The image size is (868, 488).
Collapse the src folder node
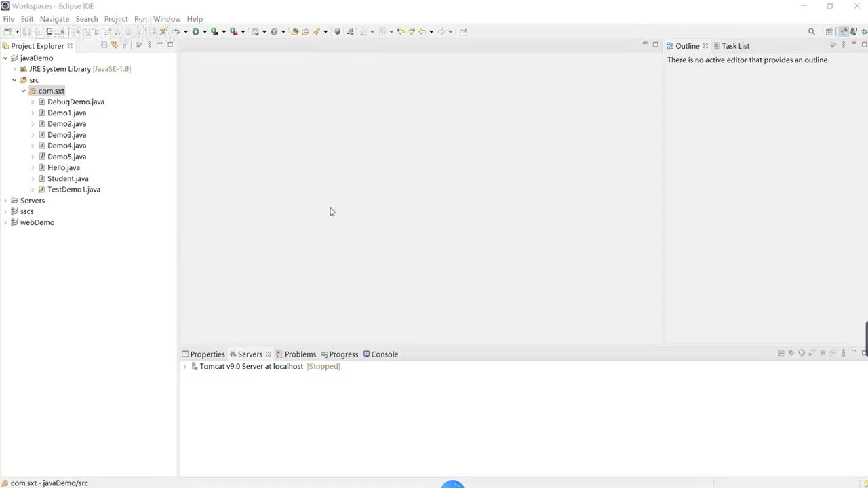(14, 80)
